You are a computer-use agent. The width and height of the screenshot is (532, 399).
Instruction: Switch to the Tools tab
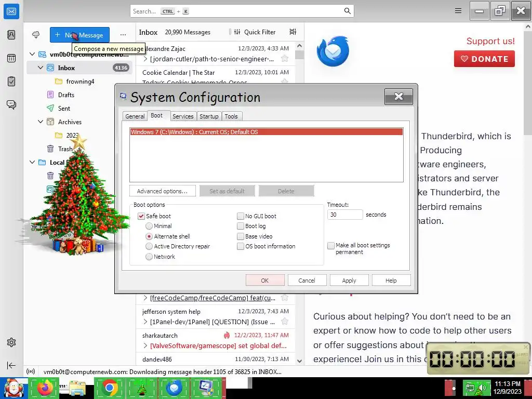click(x=231, y=116)
